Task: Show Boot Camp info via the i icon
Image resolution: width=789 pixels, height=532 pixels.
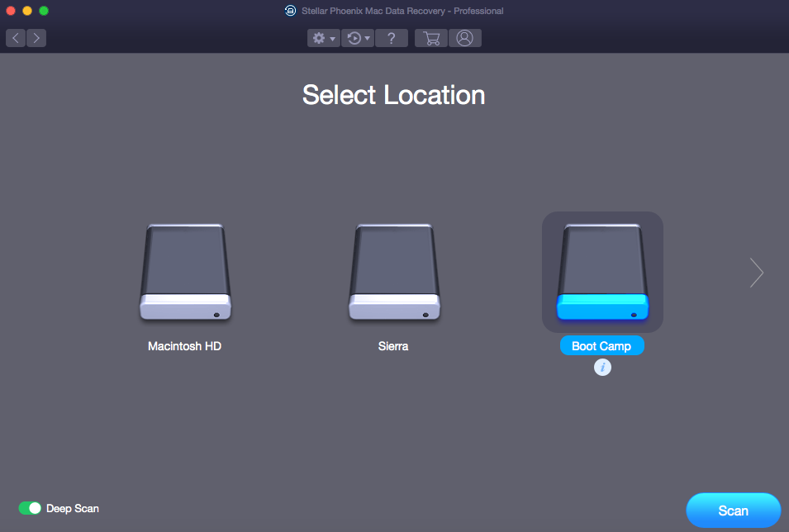Action: 602,368
